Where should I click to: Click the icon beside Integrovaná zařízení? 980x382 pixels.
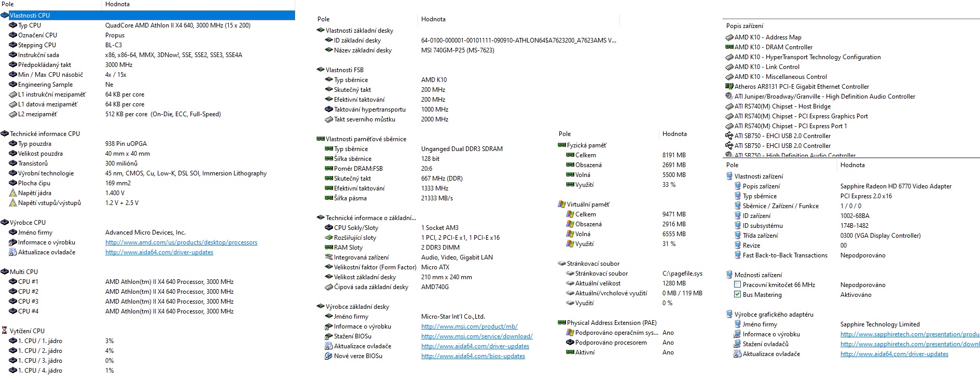[x=329, y=257]
